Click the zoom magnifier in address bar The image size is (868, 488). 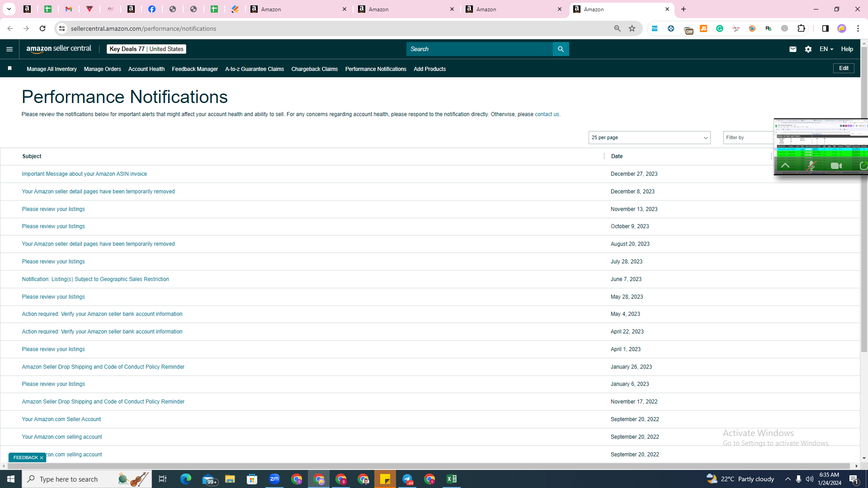click(x=617, y=28)
